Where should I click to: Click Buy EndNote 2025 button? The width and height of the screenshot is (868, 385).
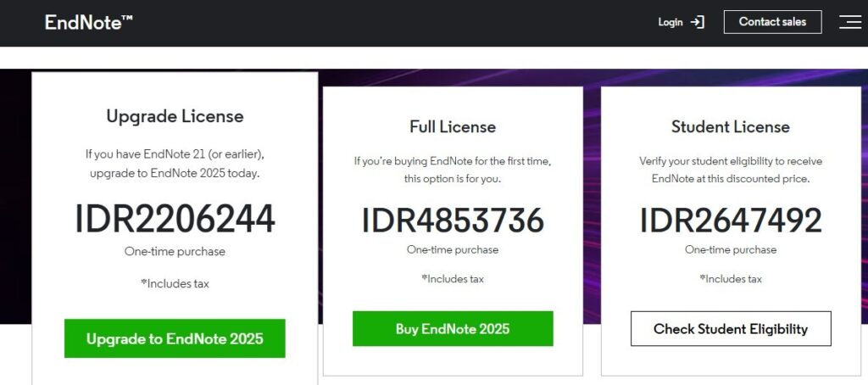tap(453, 328)
